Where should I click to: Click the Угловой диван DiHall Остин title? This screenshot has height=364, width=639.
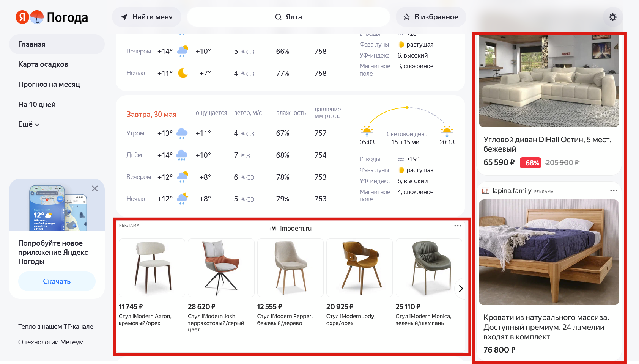click(x=548, y=144)
